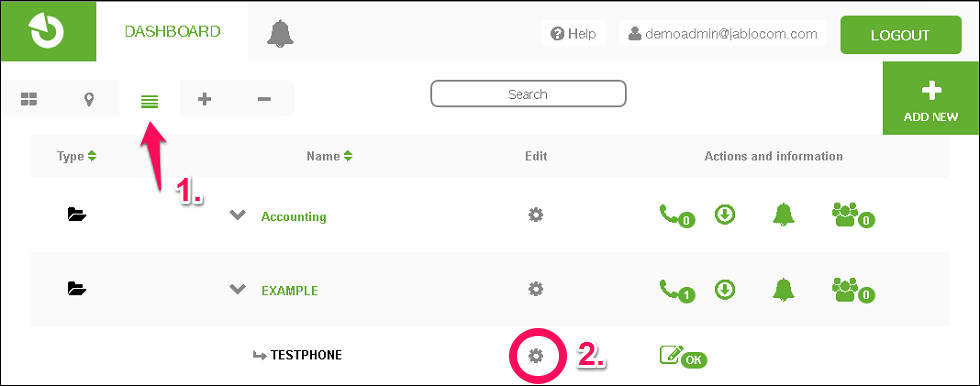The width and height of the screenshot is (980, 386).
Task: Open TESTPHONE configuration OK status icon
Action: tap(683, 357)
